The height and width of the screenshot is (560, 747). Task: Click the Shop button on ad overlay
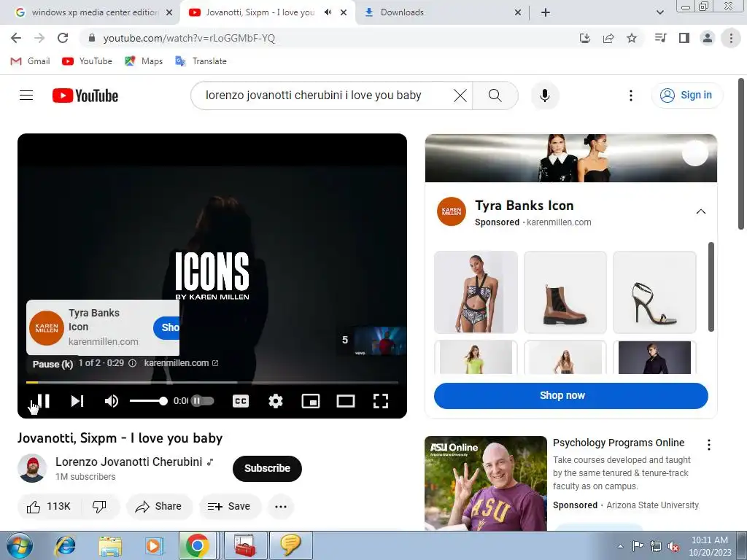coord(166,327)
